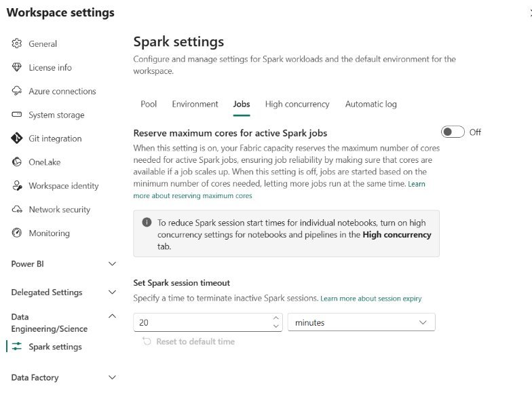Collapse Data Engineering/Science section

(x=112, y=316)
